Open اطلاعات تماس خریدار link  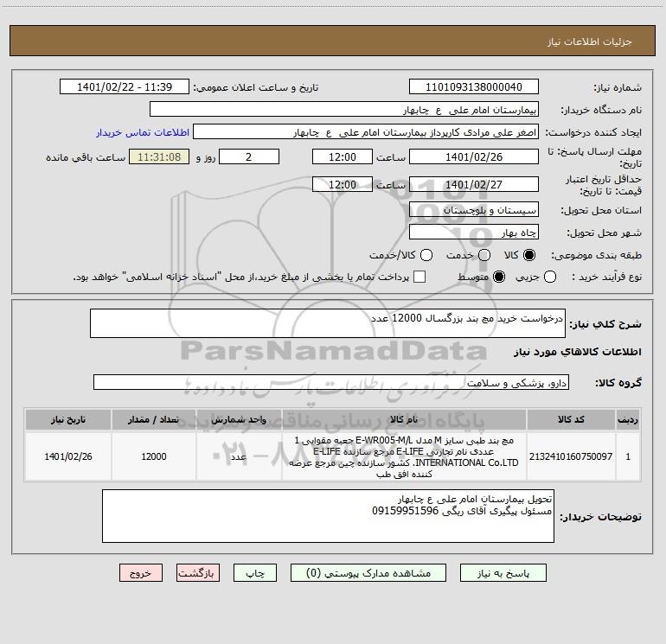click(x=143, y=132)
